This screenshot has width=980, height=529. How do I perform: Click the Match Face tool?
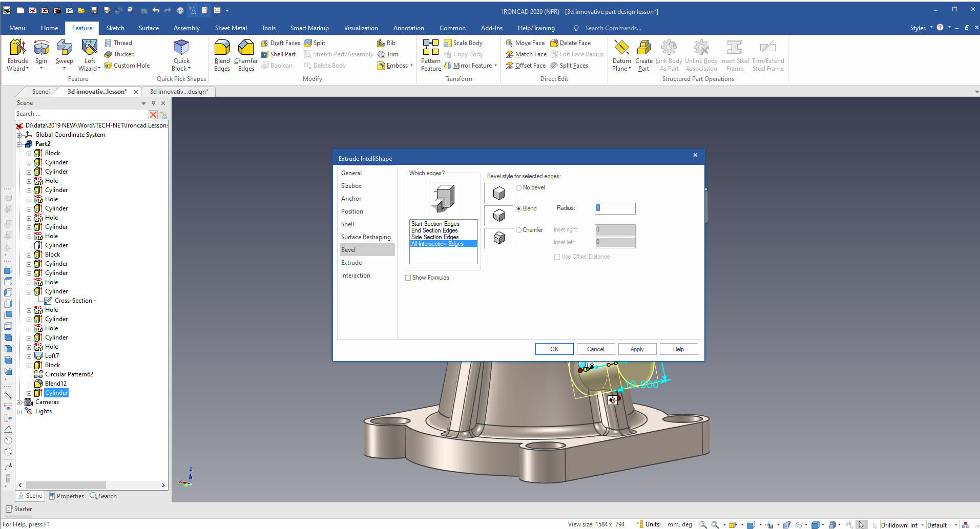coord(526,54)
